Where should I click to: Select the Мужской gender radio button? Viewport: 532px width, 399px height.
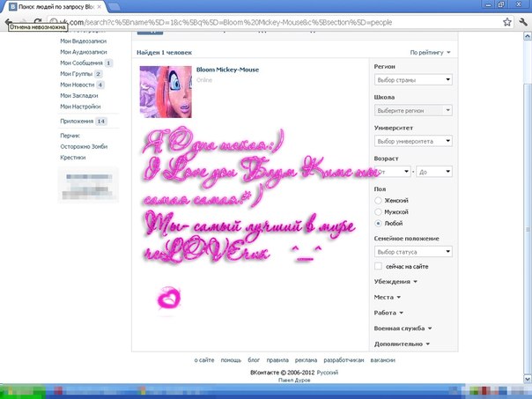tap(378, 211)
